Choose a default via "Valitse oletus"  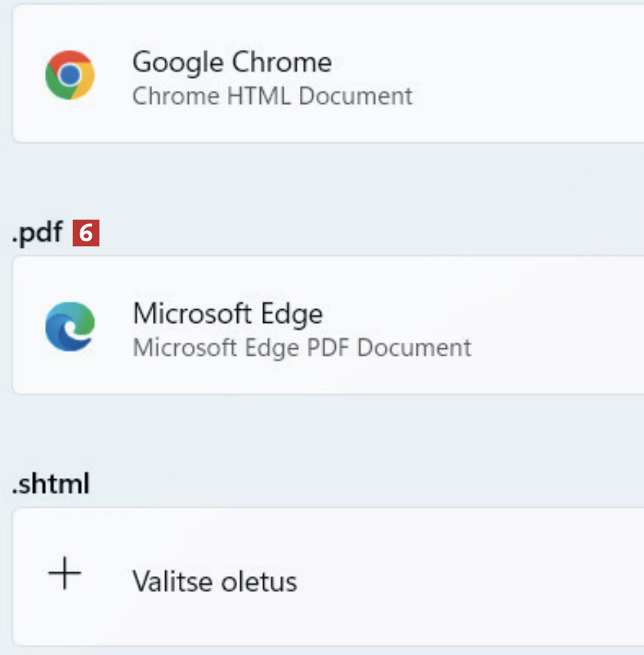pos(214,582)
